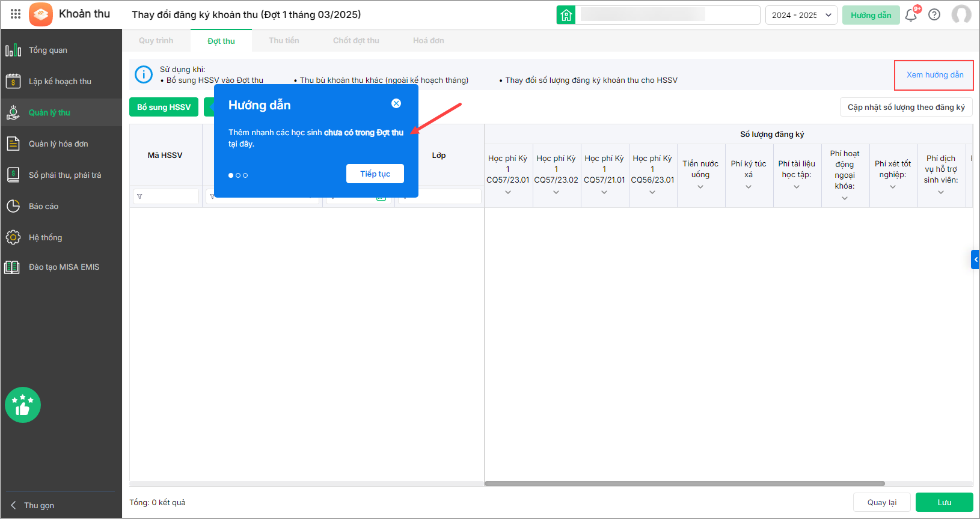Image resolution: width=980 pixels, height=519 pixels.
Task: Click the school name field in header
Action: pyautogui.click(x=668, y=15)
